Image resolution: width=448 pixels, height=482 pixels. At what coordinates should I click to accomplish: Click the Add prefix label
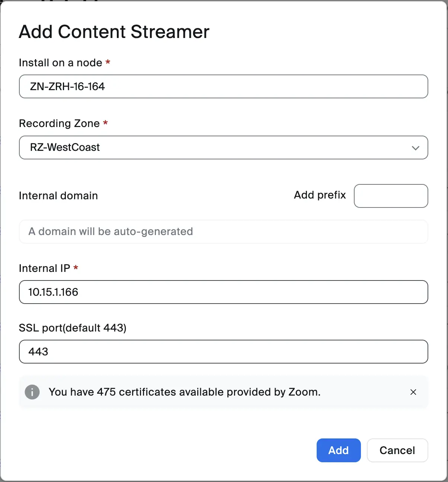pyautogui.click(x=320, y=195)
